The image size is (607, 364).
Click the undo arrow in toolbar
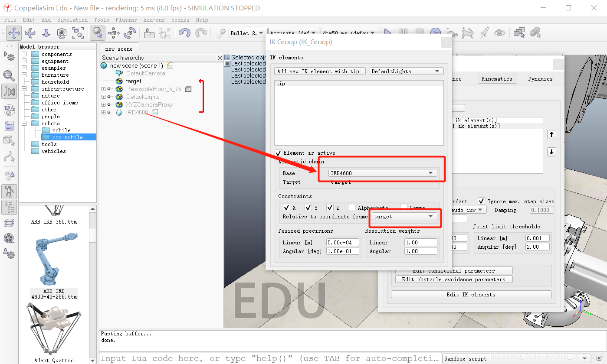pos(184,33)
